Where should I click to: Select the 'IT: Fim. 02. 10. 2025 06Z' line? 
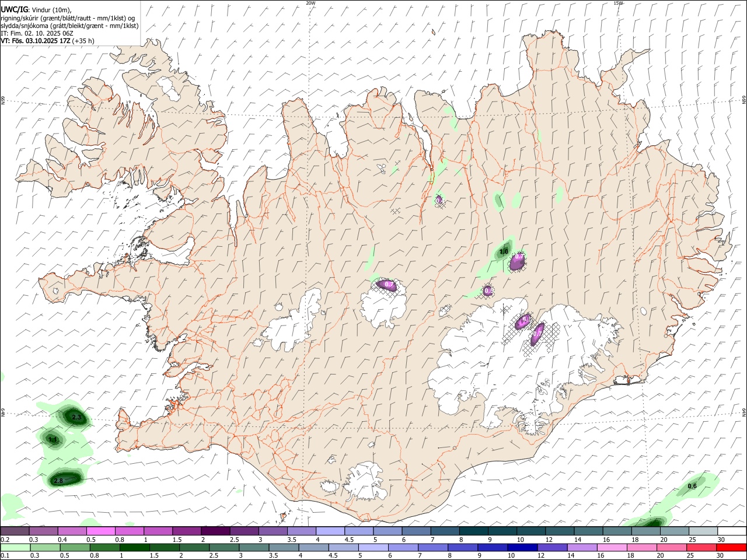(37, 33)
